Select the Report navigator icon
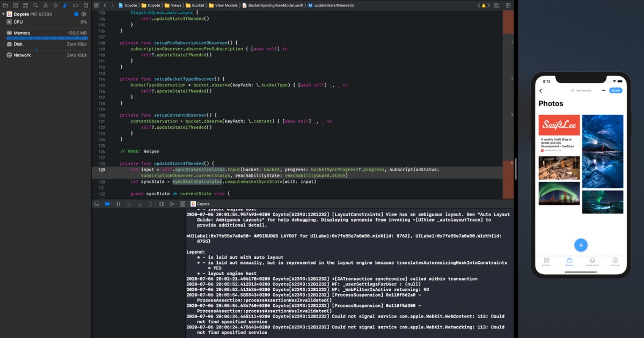Image resolution: width=644 pixels, height=338 pixels. [x=86, y=5]
